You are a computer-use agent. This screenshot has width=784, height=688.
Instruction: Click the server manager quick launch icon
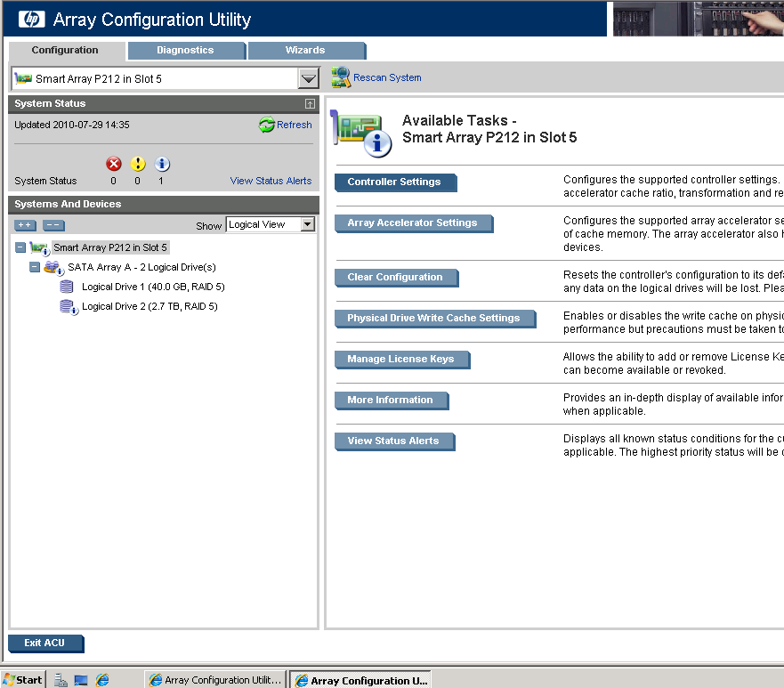[61, 680]
